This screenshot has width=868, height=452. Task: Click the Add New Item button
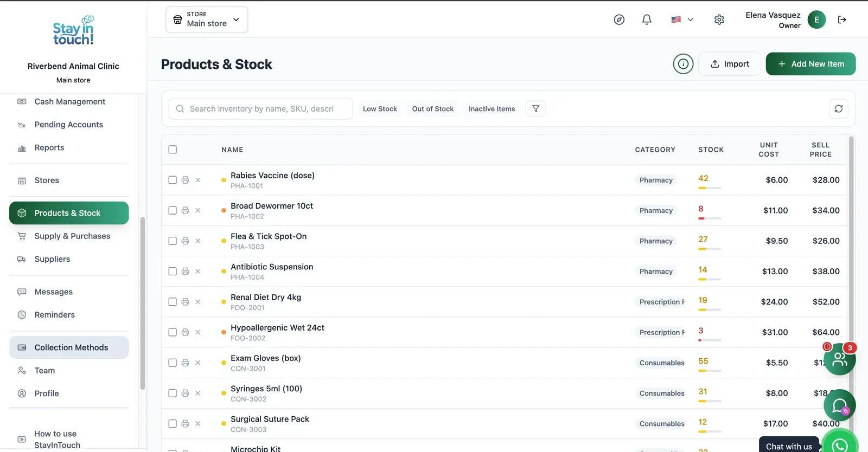pyautogui.click(x=810, y=64)
